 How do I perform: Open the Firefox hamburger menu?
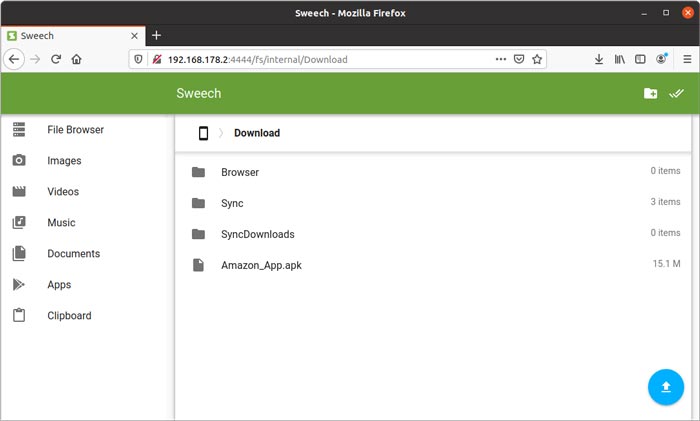687,59
